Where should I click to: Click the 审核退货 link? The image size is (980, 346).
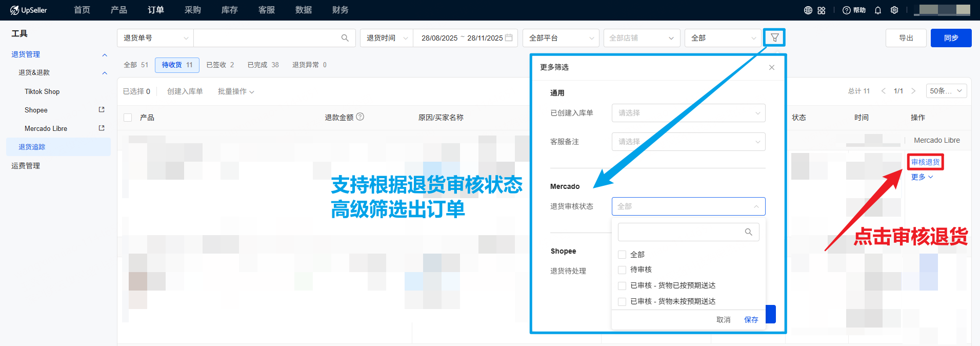coord(925,162)
